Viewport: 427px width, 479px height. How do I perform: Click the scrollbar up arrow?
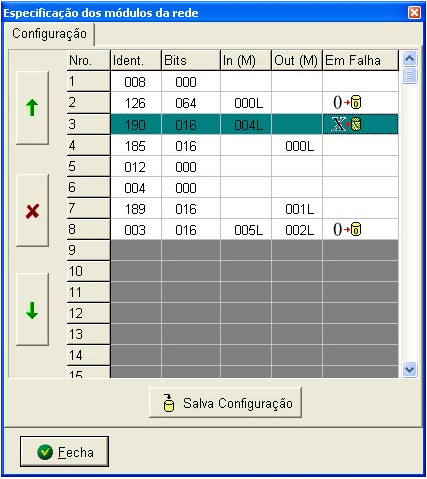pyautogui.click(x=409, y=59)
